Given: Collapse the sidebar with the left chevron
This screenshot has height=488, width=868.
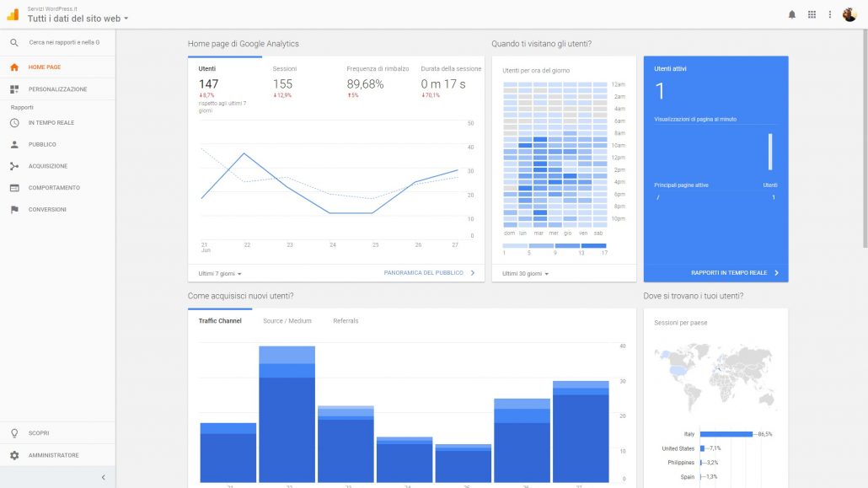Looking at the screenshot, I should [103, 478].
